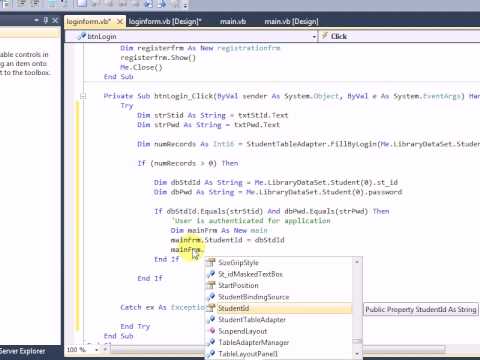Click the 'Catch ex As' code line
480x360 pixels.
(162, 307)
